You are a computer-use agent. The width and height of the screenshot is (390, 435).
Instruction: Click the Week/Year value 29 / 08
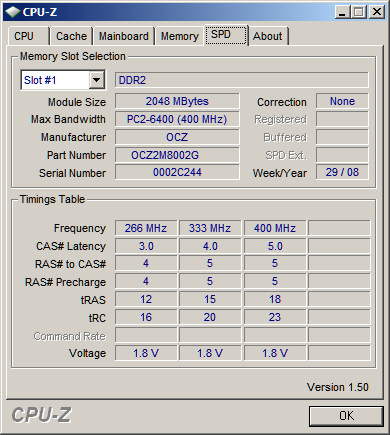click(x=342, y=172)
